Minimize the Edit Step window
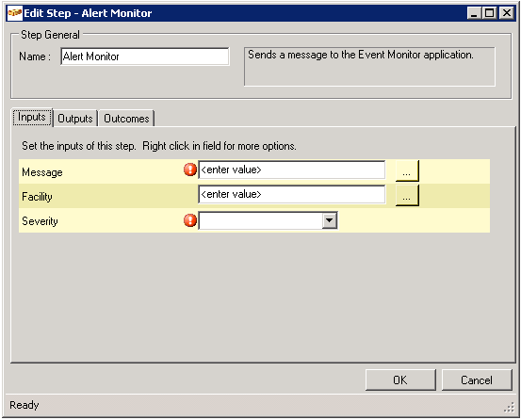The height and width of the screenshot is (420, 521). click(x=474, y=13)
